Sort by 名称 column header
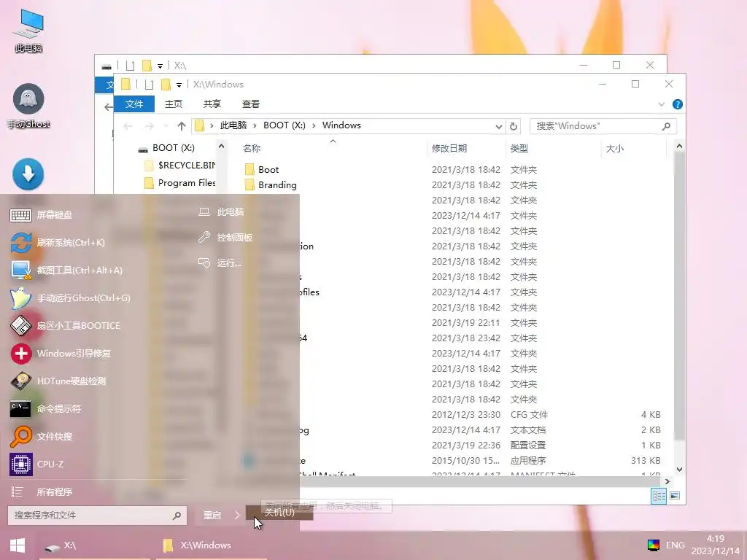Image resolution: width=747 pixels, height=560 pixels. [252, 148]
